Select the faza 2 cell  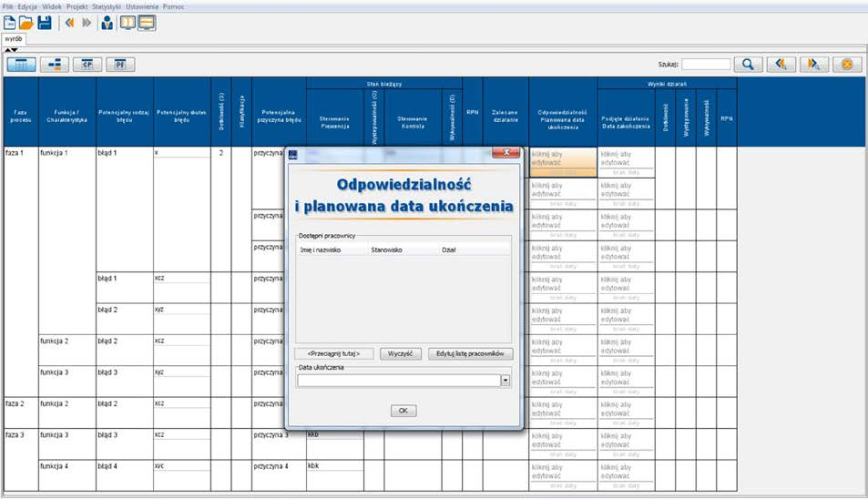(x=21, y=412)
